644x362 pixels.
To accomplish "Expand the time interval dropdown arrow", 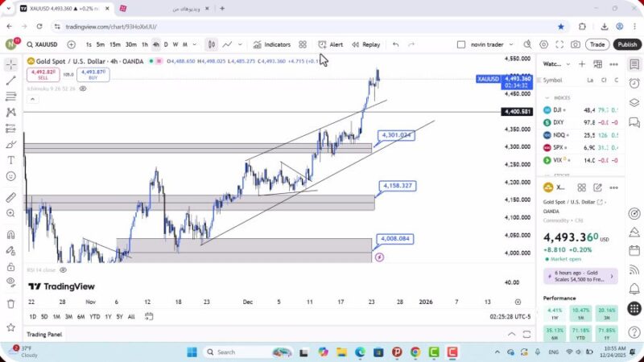I will pyautogui.click(x=194, y=44).
